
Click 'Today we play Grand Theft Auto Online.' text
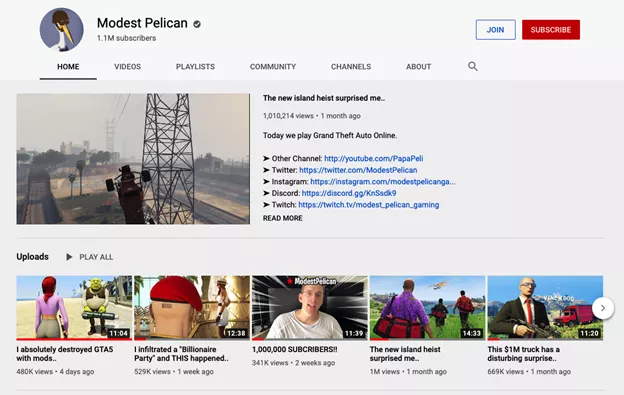[x=330, y=135]
